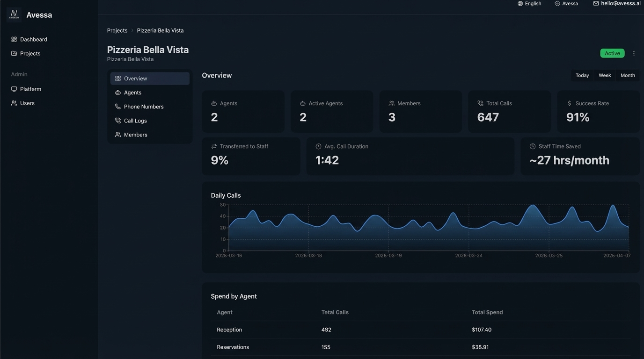Viewport: 644px width, 359px height.
Task: Click the Agents icon in project menu
Action: click(117, 93)
